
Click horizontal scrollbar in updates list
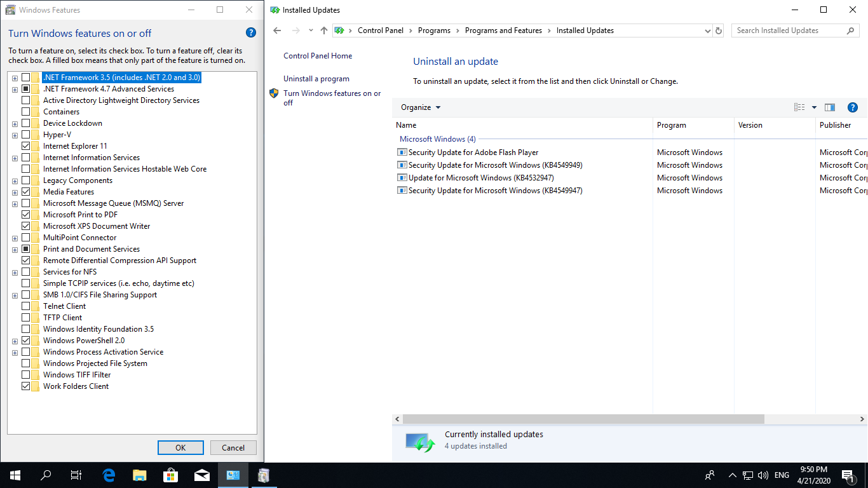[583, 419]
